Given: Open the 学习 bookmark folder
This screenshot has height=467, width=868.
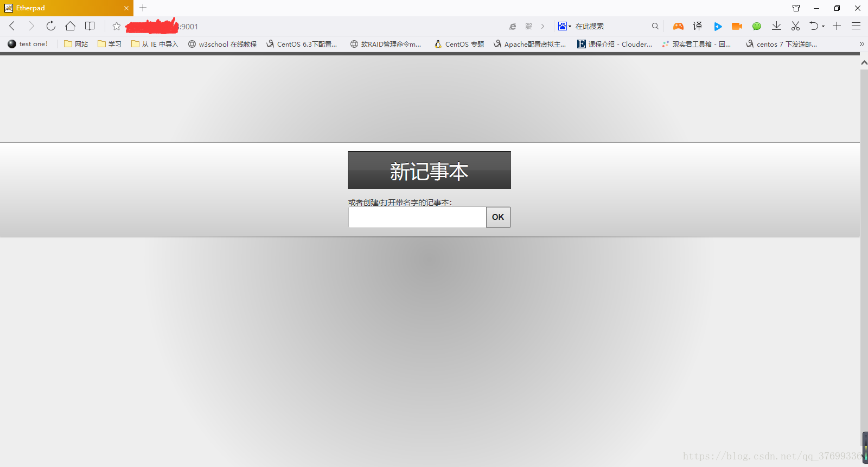Looking at the screenshot, I should (110, 44).
